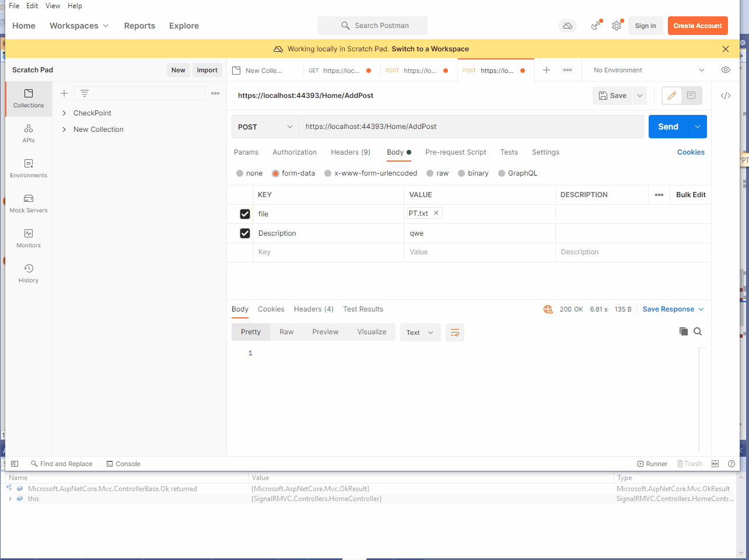Search the response body magnifier icon

pos(698,331)
